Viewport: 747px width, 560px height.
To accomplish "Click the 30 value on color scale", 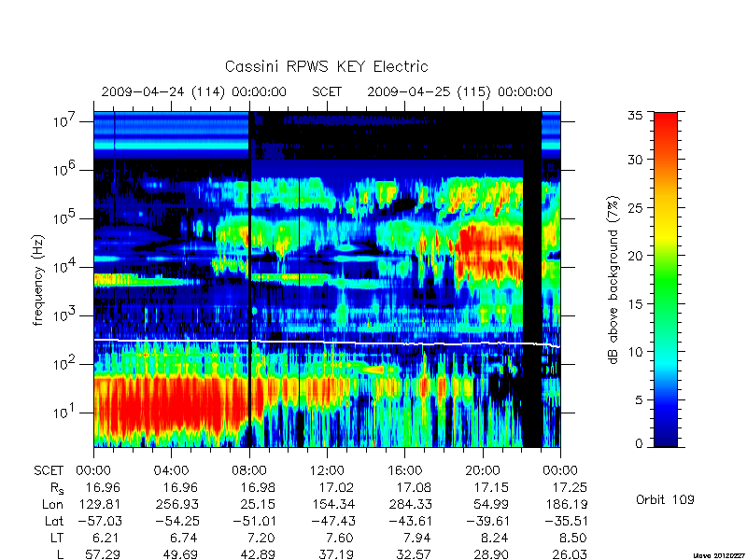I will click(x=635, y=160).
